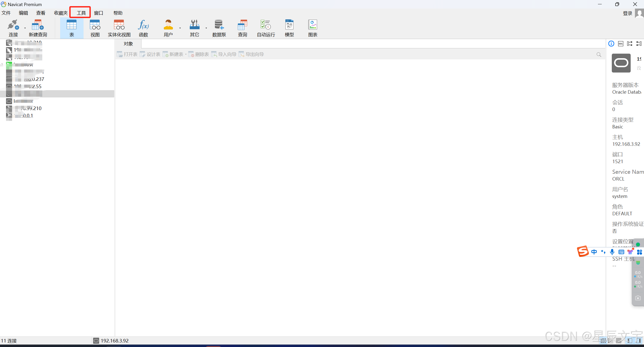The height and width of the screenshot is (347, 644).
Task: Open the 收藏夹 (Favorites) menu
Action: point(61,13)
